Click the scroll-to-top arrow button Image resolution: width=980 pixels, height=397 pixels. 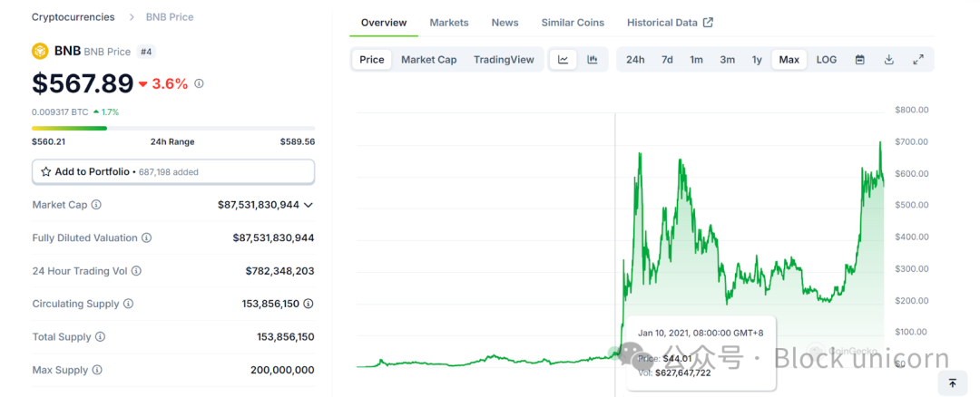click(x=953, y=383)
